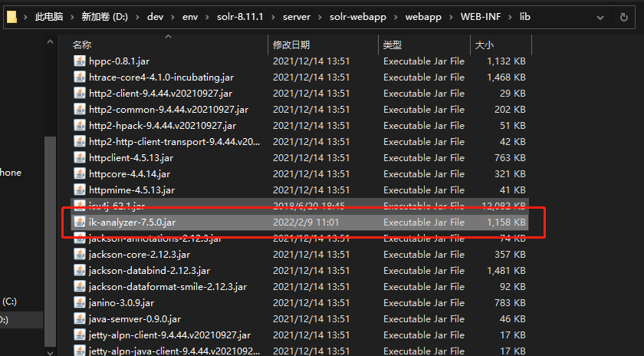644x356 pixels.
Task: Click the jar icon of httpcore-4.4.14.jar
Action: [79, 174]
